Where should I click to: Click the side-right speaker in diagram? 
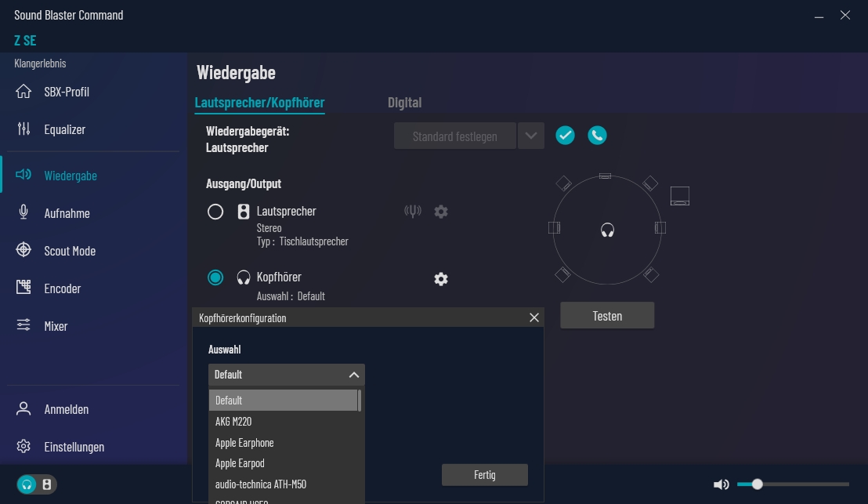[x=660, y=227]
